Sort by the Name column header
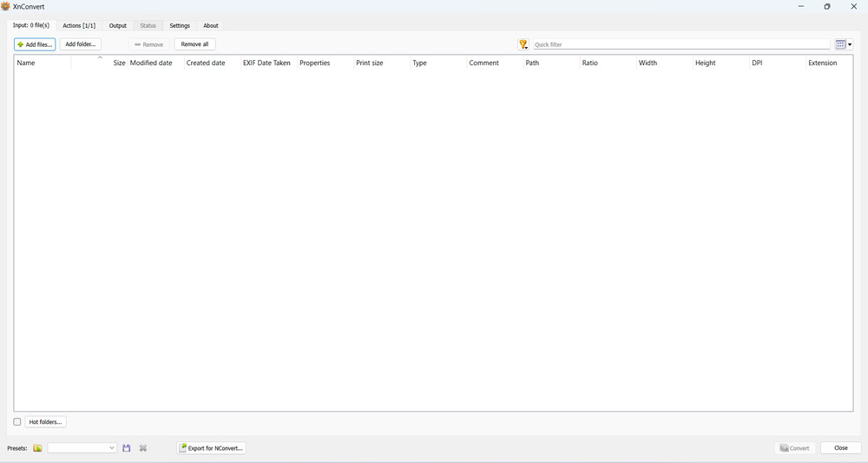Screen dimensions: 868x463 [x=43, y=63]
